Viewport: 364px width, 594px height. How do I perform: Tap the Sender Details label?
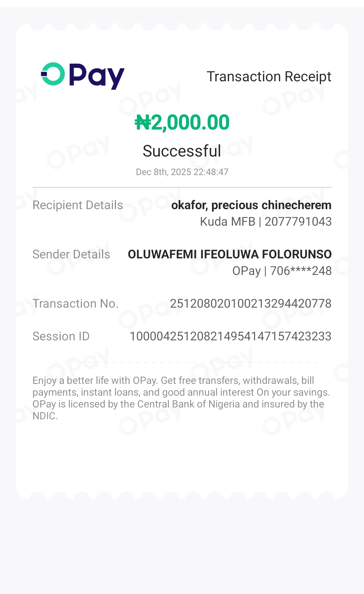(71, 254)
